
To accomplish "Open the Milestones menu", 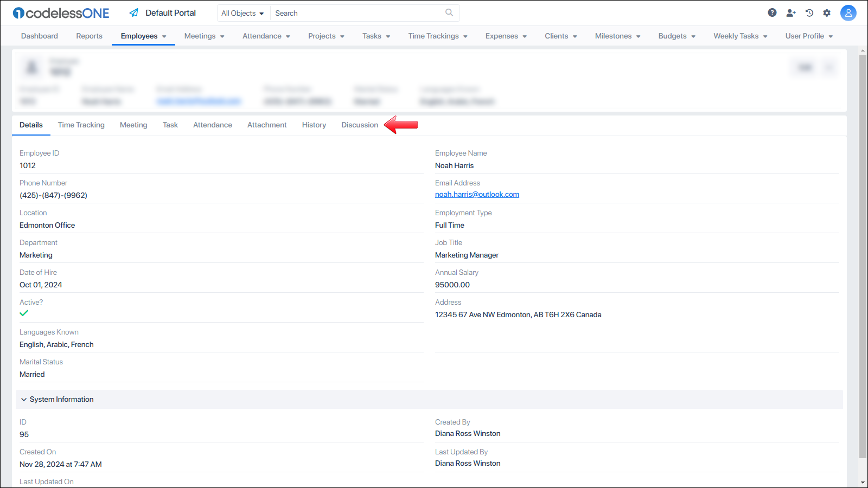I will coord(618,36).
